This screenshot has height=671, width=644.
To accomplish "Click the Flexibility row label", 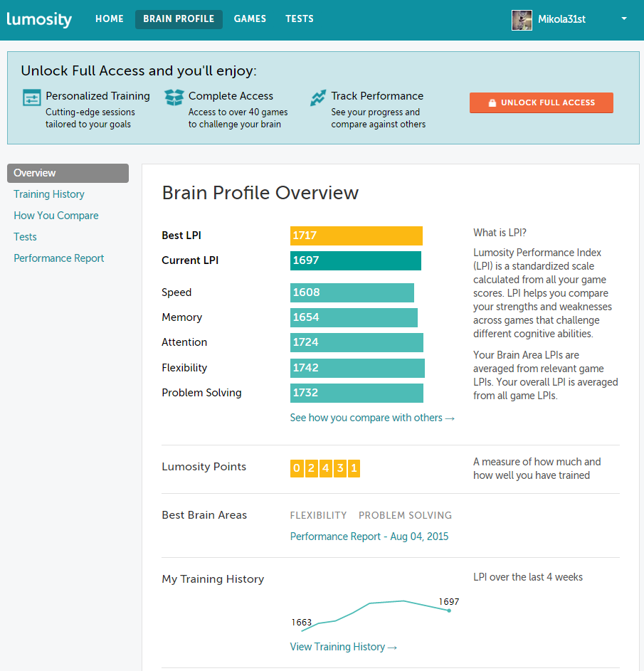I will 184,368.
